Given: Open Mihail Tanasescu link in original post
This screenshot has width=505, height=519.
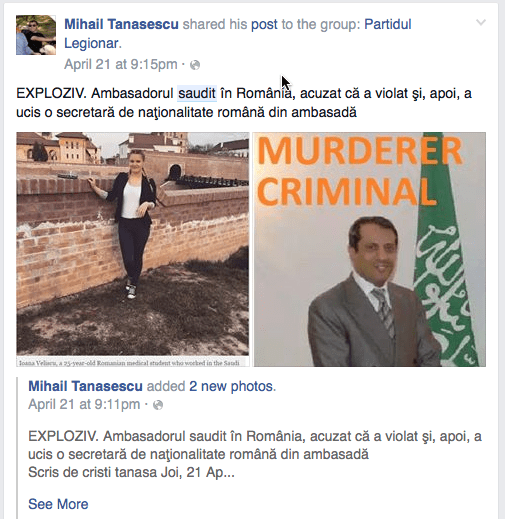Looking at the screenshot, I should click(x=85, y=386).
